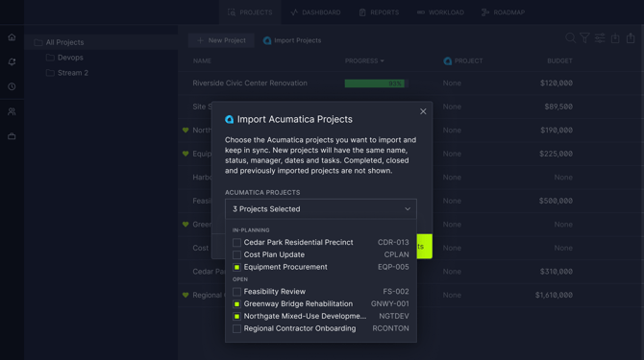Image resolution: width=644 pixels, height=360 pixels.
Task: Click the Stream 2 folder icon
Action: (50, 73)
